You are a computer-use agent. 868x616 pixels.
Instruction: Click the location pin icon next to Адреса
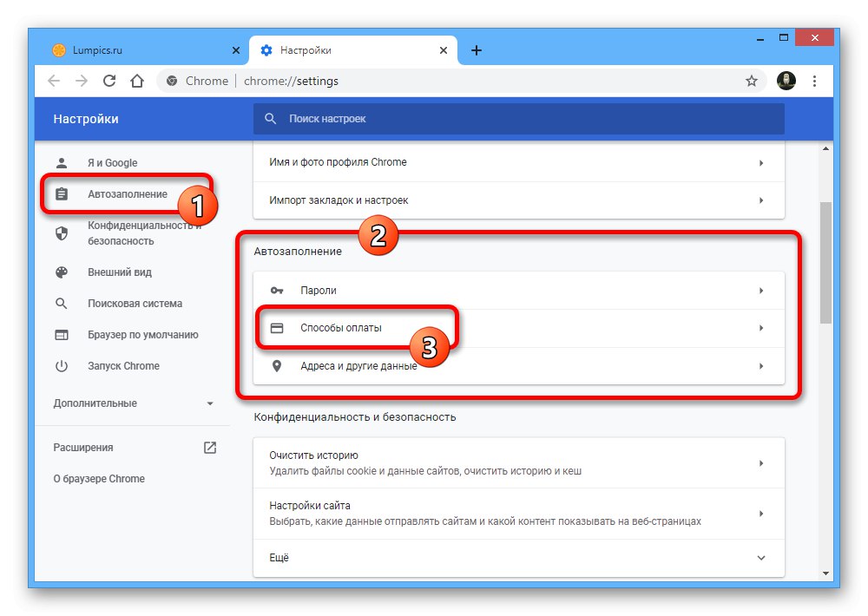(277, 365)
